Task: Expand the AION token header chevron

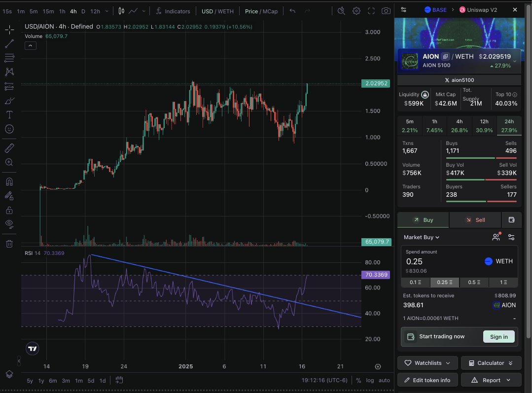Action: click(x=515, y=62)
